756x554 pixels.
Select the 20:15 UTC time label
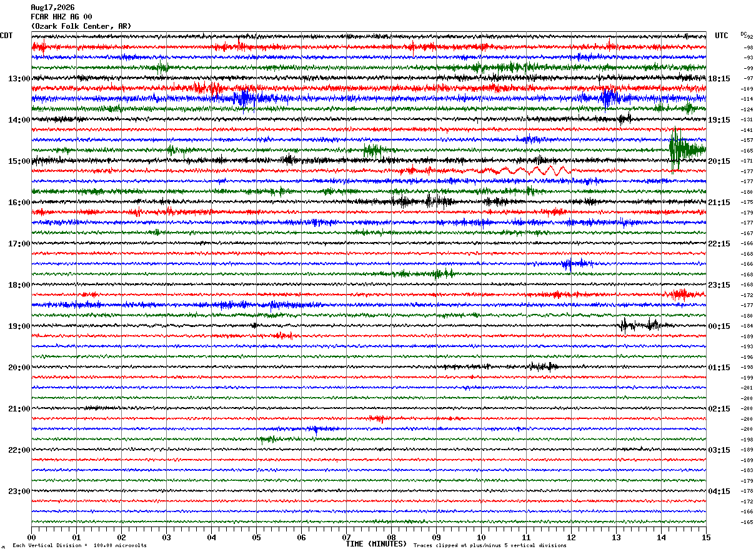719,161
